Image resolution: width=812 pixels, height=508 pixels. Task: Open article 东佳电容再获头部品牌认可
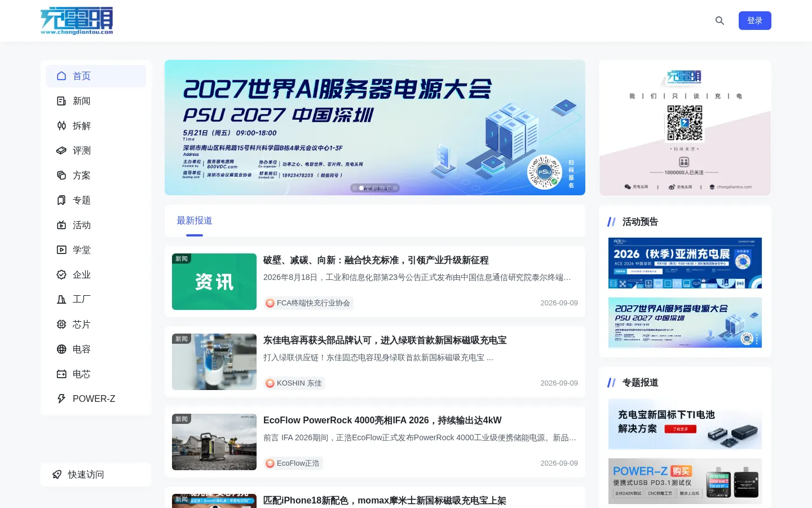pyautogui.click(x=385, y=340)
